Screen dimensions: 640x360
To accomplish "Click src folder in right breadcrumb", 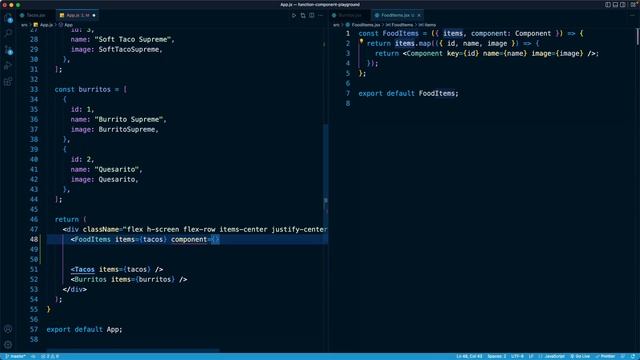I will tap(336, 25).
